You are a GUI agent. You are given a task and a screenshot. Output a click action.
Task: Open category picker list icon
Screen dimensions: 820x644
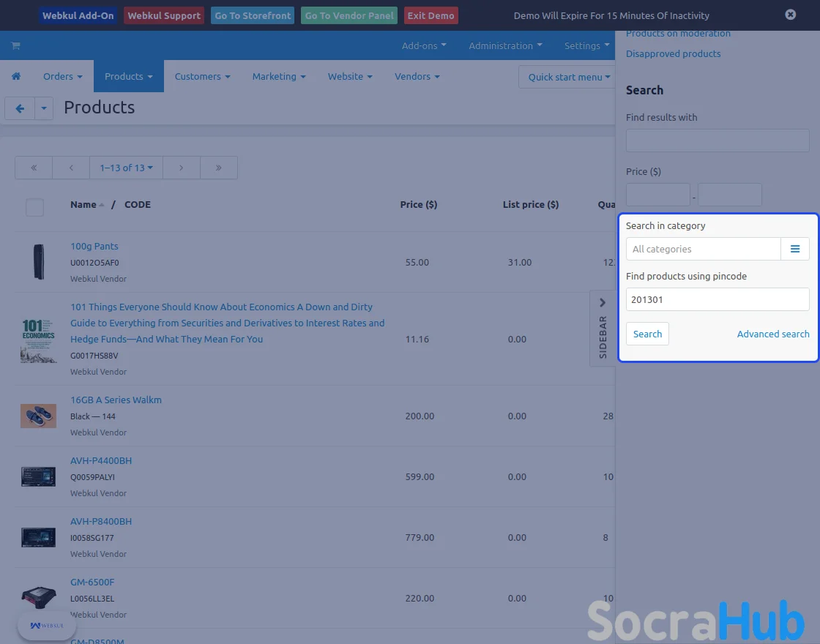click(795, 249)
